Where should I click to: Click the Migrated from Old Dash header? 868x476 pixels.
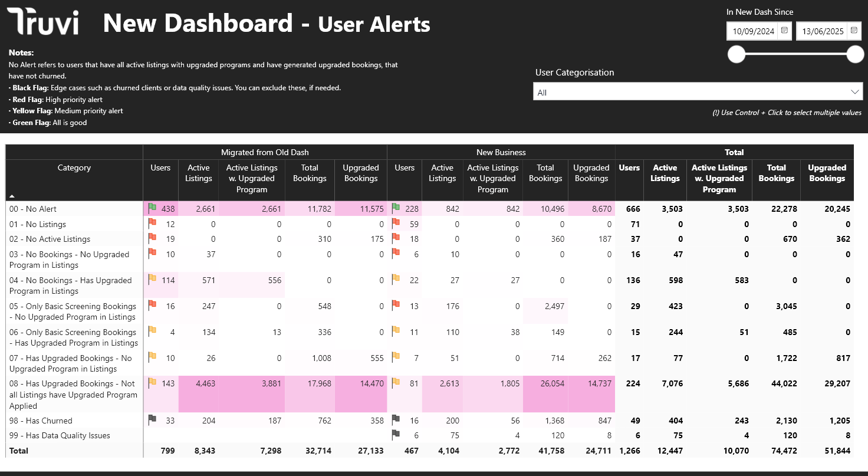(x=265, y=152)
